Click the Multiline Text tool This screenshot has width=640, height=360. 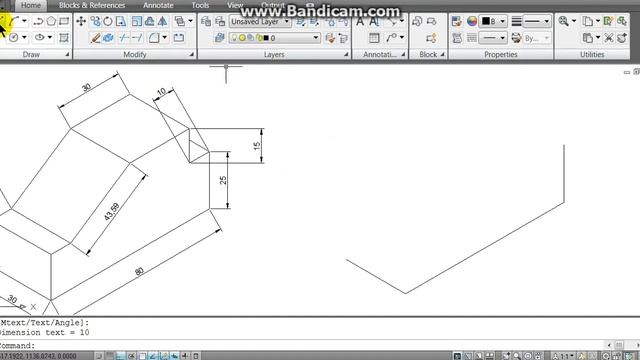[360, 21]
